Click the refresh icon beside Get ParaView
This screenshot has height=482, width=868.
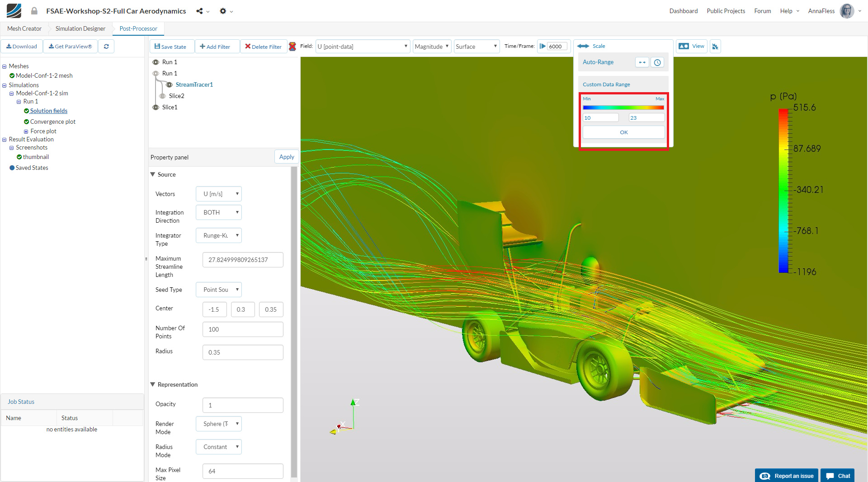click(x=106, y=47)
